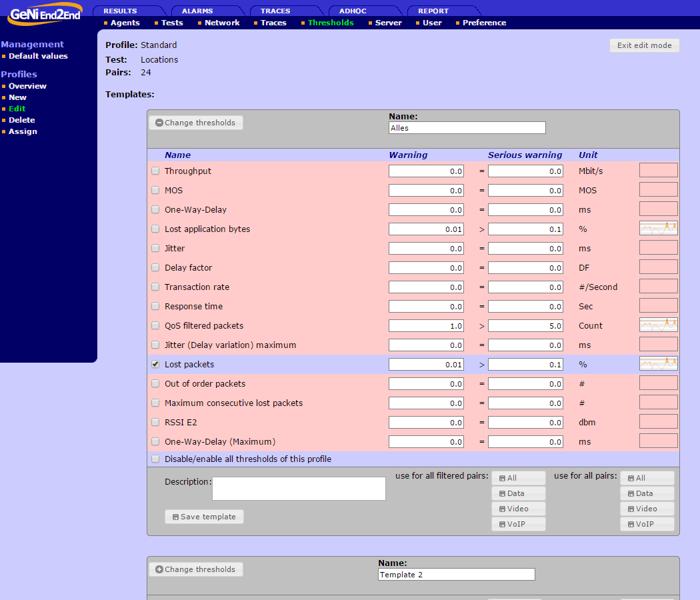
Task: Uncheck the Lost packets checkbox
Action: tap(155, 364)
